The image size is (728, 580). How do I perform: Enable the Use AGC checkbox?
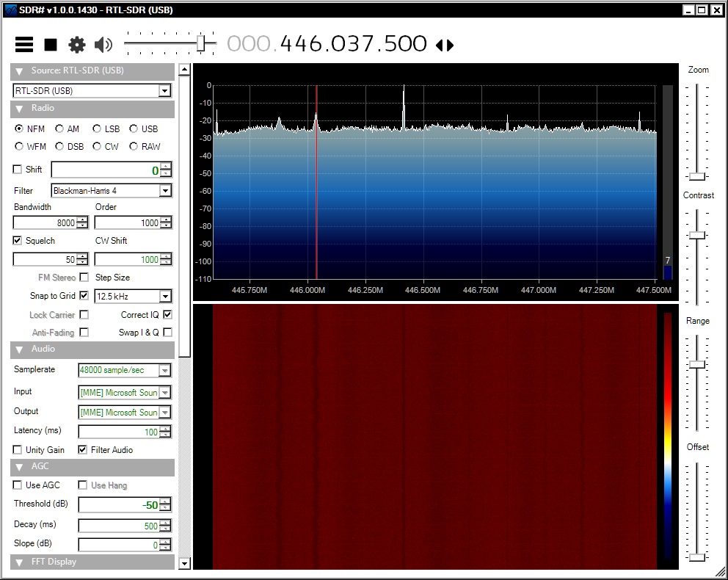click(17, 485)
